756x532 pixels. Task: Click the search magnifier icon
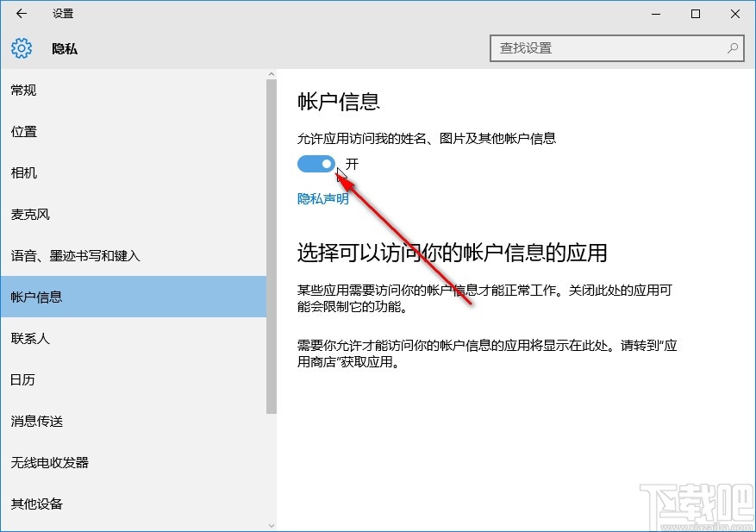pyautogui.click(x=731, y=48)
